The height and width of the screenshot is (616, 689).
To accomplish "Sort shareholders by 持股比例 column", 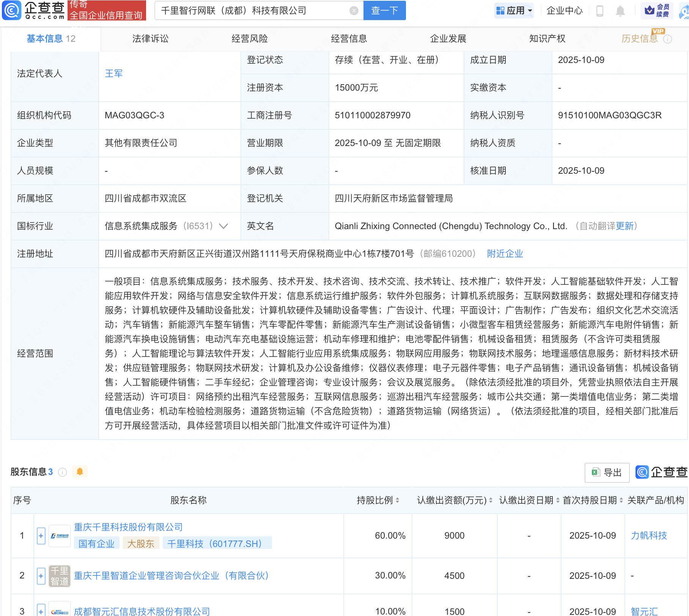I will (x=397, y=500).
